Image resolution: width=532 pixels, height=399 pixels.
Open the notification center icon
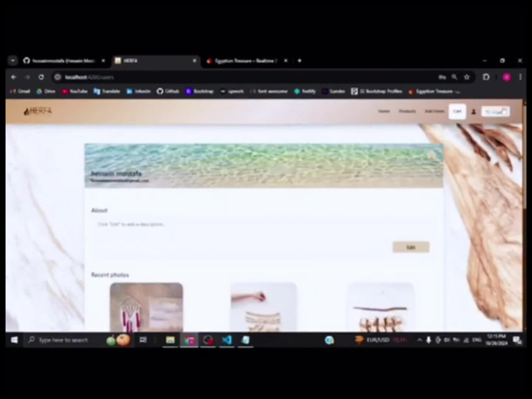517,340
